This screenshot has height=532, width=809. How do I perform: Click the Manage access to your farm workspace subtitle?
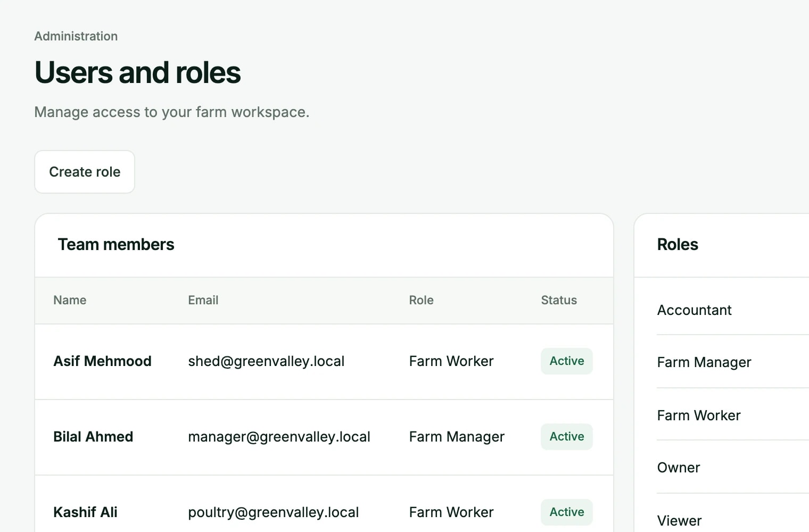point(172,112)
